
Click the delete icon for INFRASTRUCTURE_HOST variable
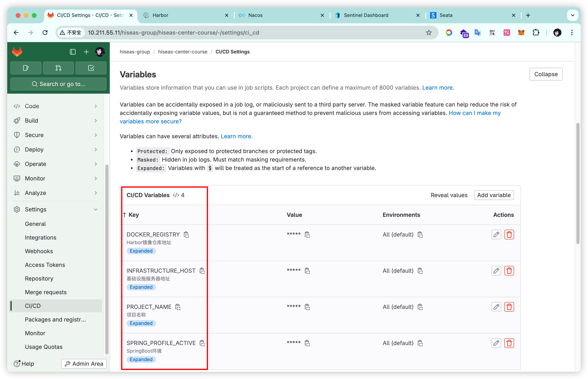click(x=509, y=270)
